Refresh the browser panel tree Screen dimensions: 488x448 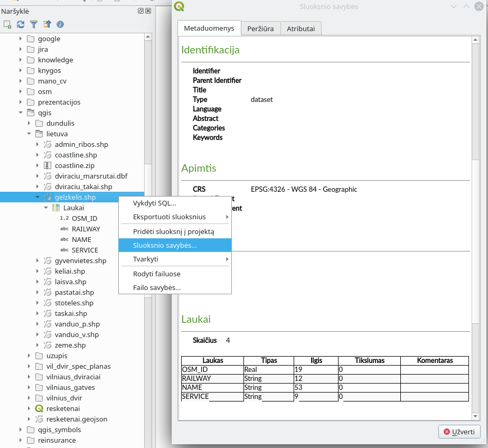tap(21, 24)
